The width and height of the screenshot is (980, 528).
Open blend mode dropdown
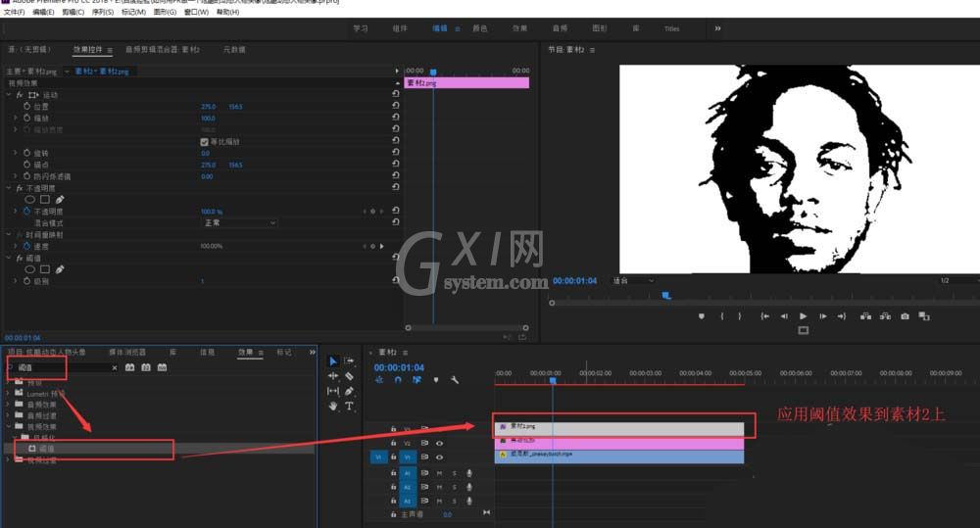tap(240, 223)
